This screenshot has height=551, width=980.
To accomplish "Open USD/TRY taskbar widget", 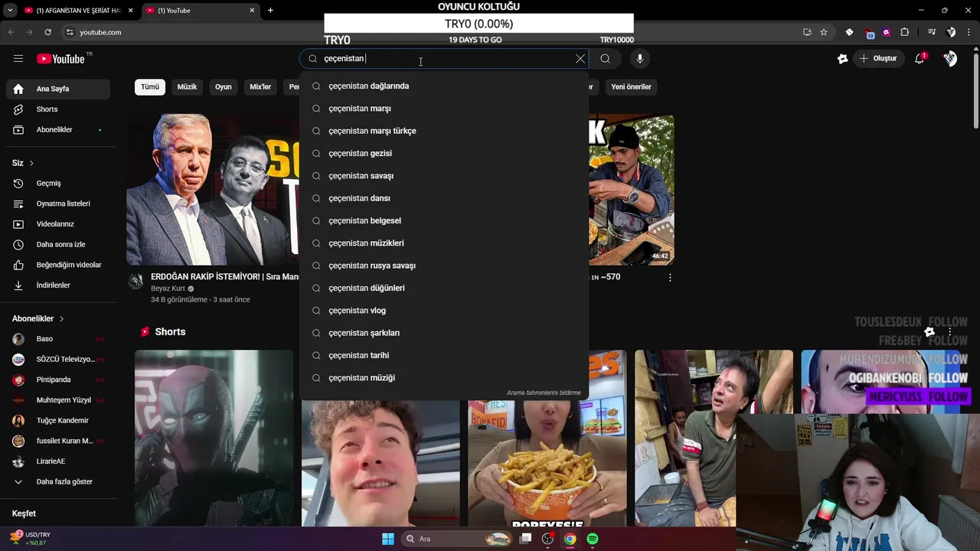I will [31, 539].
